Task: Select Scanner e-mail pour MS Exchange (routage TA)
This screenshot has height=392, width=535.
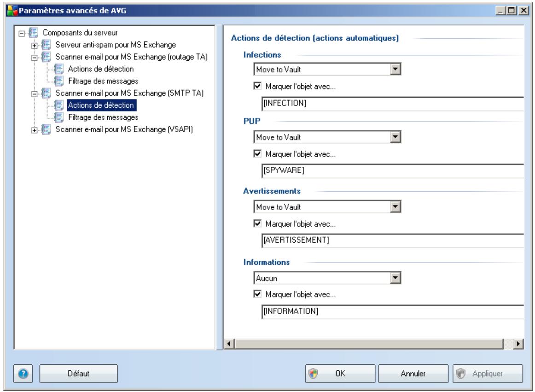Action: [131, 57]
